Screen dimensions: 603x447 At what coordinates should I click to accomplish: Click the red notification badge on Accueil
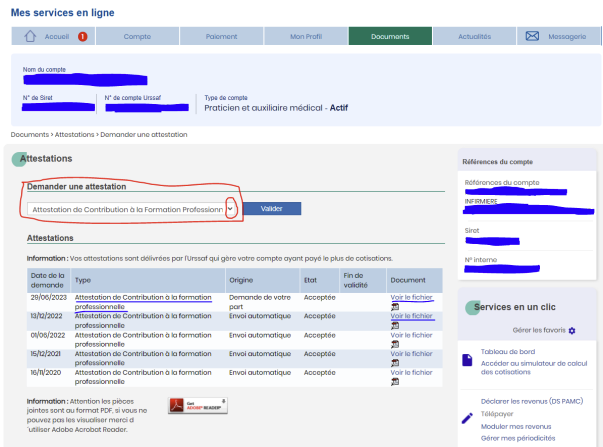82,37
